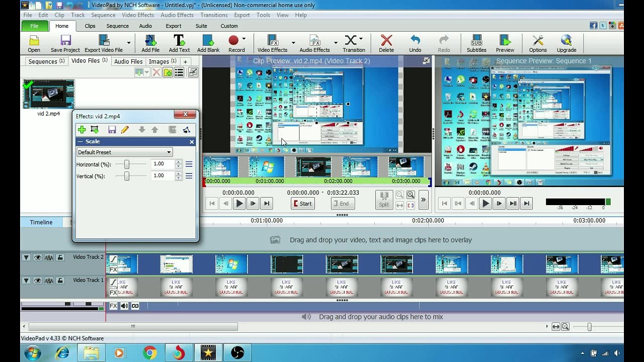Toggle the lock on Video Track 2
644x362 pixels.
point(60,257)
